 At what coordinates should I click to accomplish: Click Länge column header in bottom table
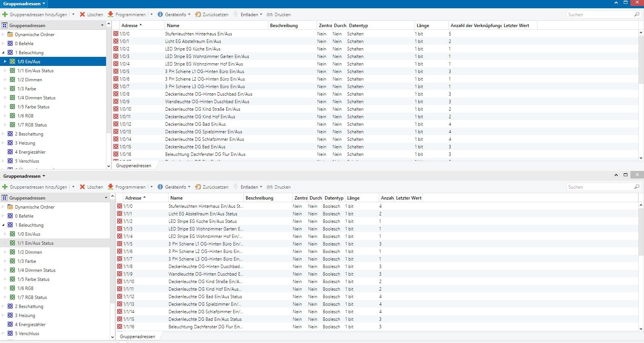point(362,198)
